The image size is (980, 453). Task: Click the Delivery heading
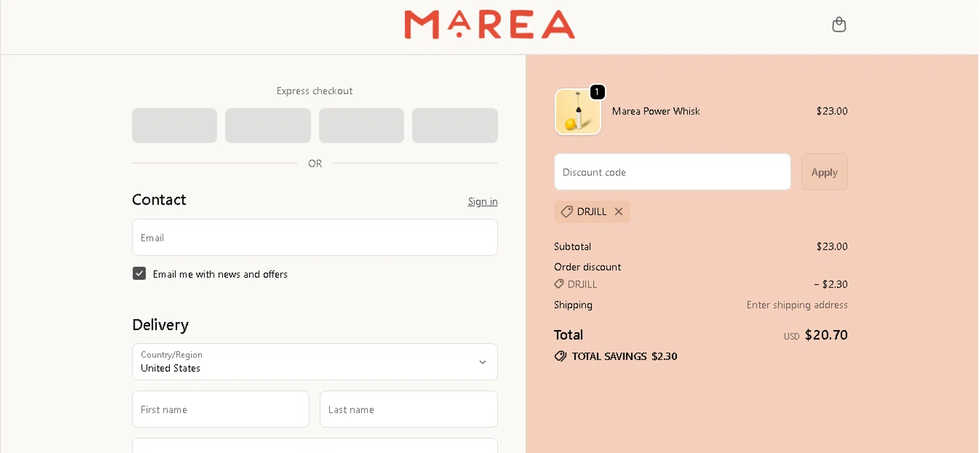[160, 325]
